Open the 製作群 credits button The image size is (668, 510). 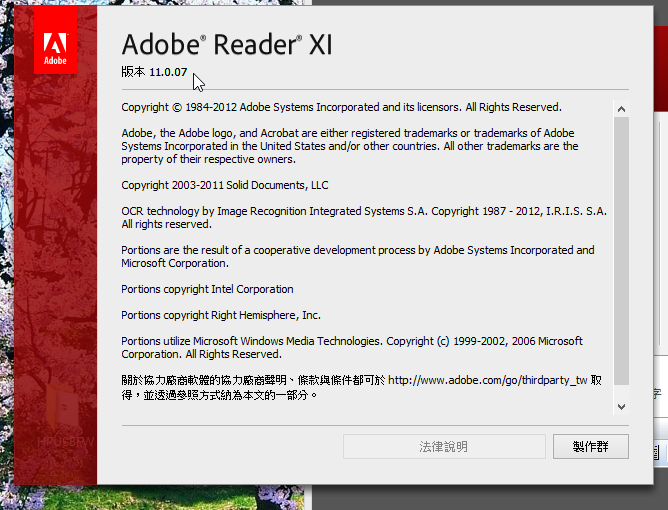590,447
